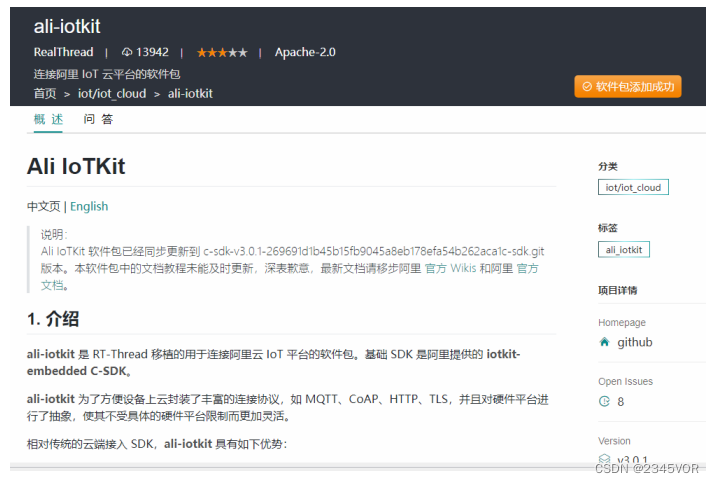The image size is (714, 483).
Task: Click the 连接阿里 IoT 云平台的软件包 description
Action: 107,74
